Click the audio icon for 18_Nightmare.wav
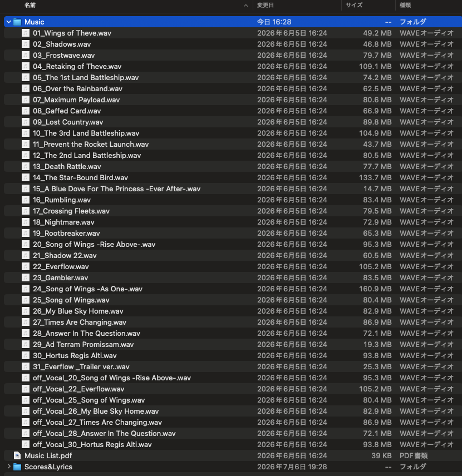Image resolution: width=462 pixels, height=476 pixels. click(x=26, y=222)
